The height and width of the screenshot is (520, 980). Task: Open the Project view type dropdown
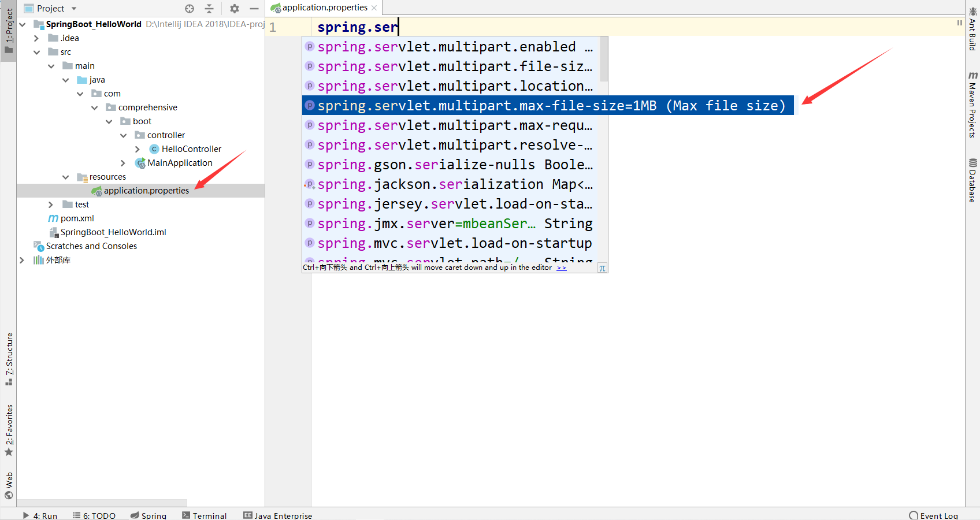click(74, 9)
